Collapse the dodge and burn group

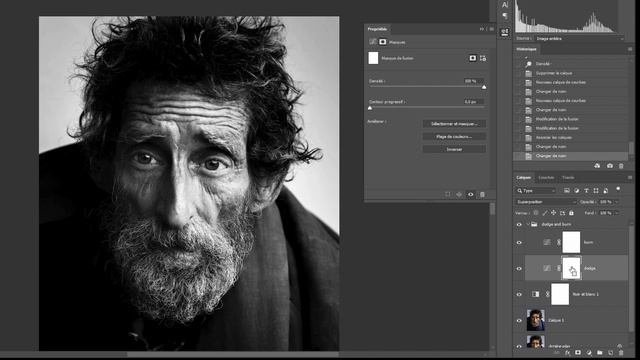click(x=528, y=224)
